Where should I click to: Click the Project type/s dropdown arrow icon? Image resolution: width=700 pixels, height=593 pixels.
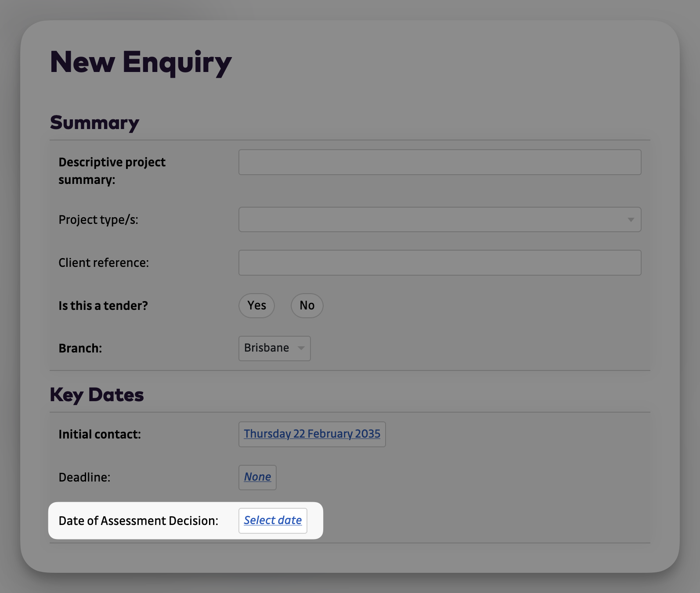[x=631, y=219]
